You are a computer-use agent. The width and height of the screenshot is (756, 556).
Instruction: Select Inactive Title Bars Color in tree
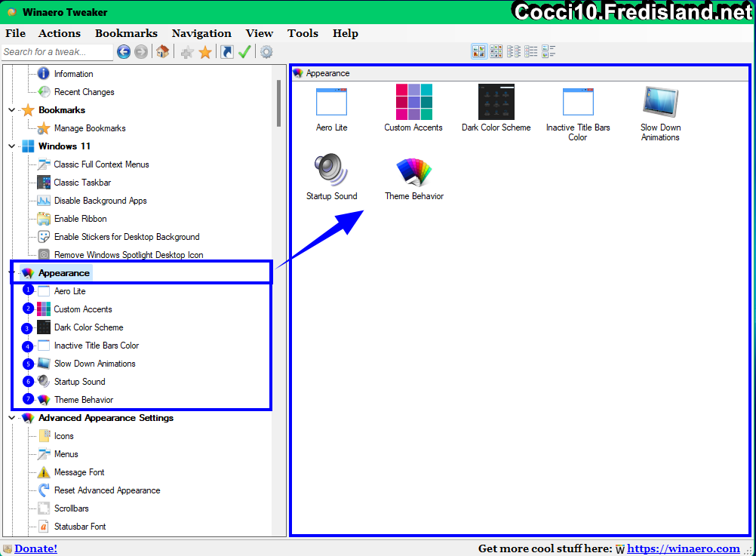[x=97, y=346]
